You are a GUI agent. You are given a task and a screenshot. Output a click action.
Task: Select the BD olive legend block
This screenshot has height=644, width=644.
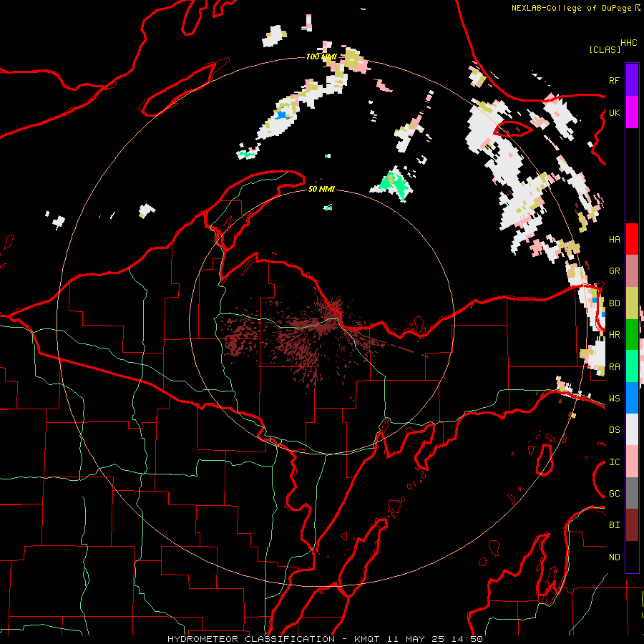[x=632, y=303]
